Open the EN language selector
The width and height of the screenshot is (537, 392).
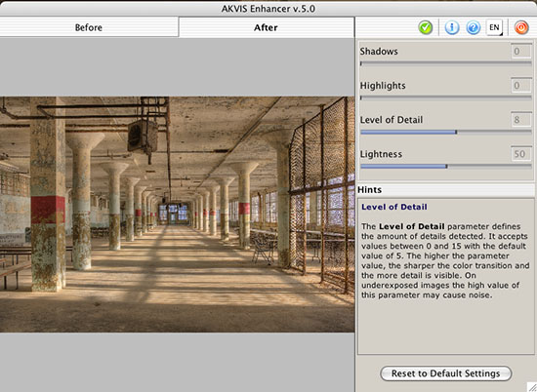click(494, 27)
